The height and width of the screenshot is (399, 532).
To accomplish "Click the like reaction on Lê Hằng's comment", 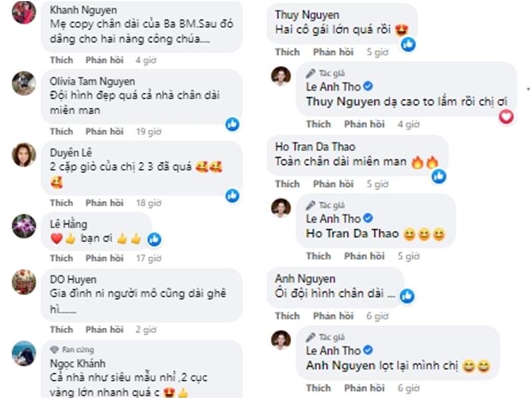I will [x=154, y=239].
